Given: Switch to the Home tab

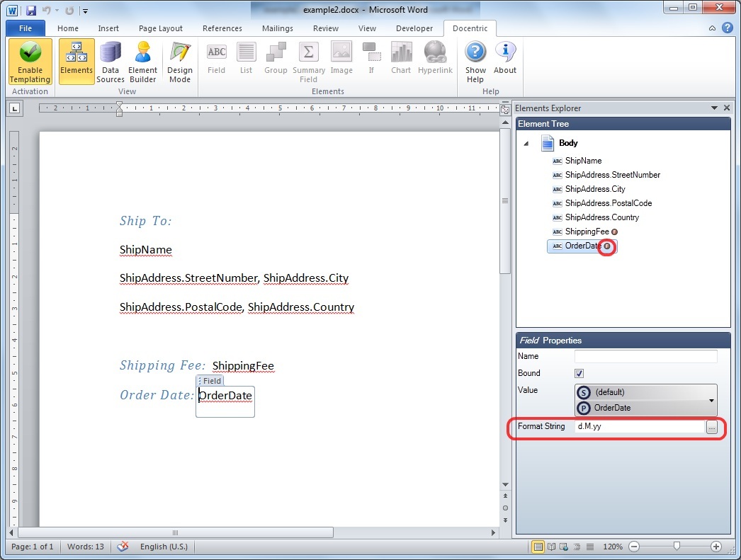Looking at the screenshot, I should [68, 28].
